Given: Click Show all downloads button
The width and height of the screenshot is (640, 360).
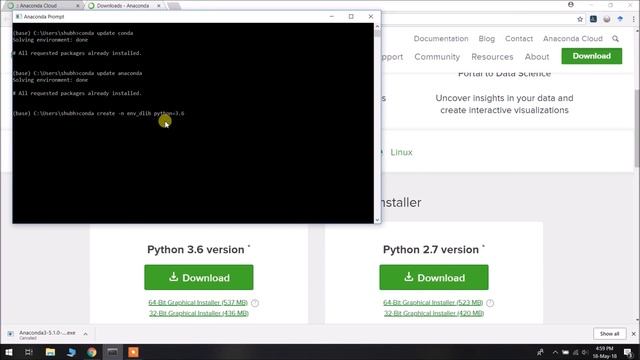Looking at the screenshot, I should [609, 334].
